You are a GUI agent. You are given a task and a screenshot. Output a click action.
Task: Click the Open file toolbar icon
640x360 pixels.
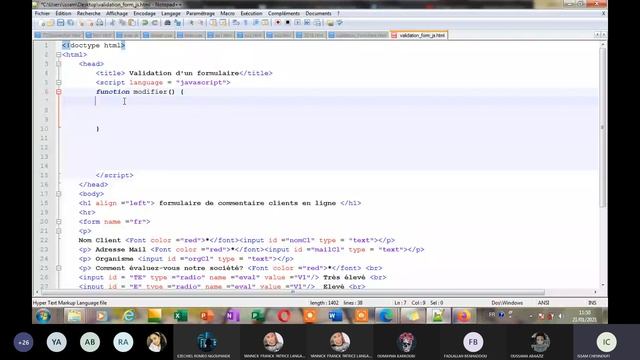click(51, 23)
